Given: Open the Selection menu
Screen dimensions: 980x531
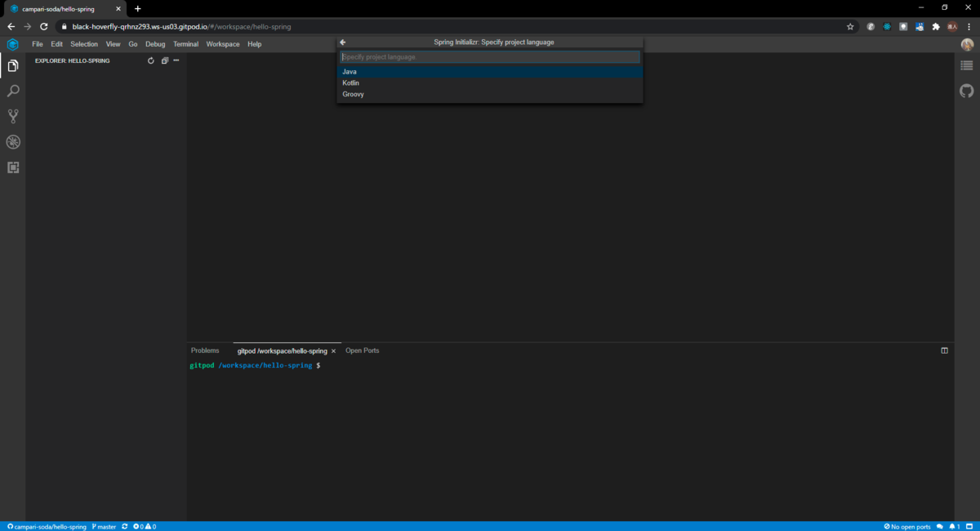Looking at the screenshot, I should click(x=84, y=44).
